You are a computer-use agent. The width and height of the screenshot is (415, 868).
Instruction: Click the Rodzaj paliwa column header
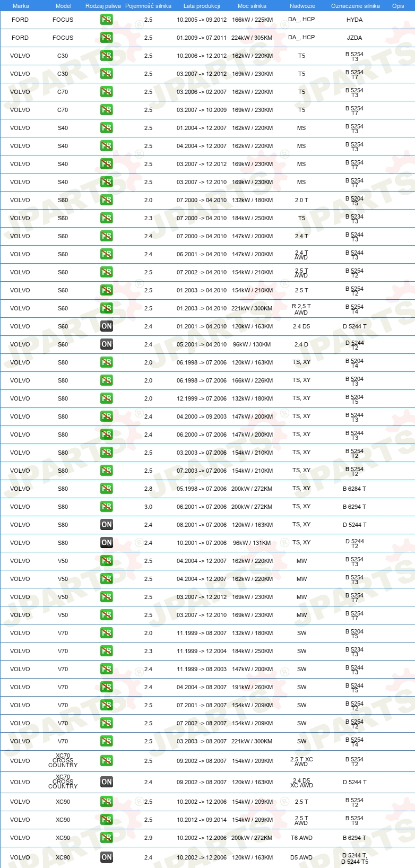coord(103,6)
